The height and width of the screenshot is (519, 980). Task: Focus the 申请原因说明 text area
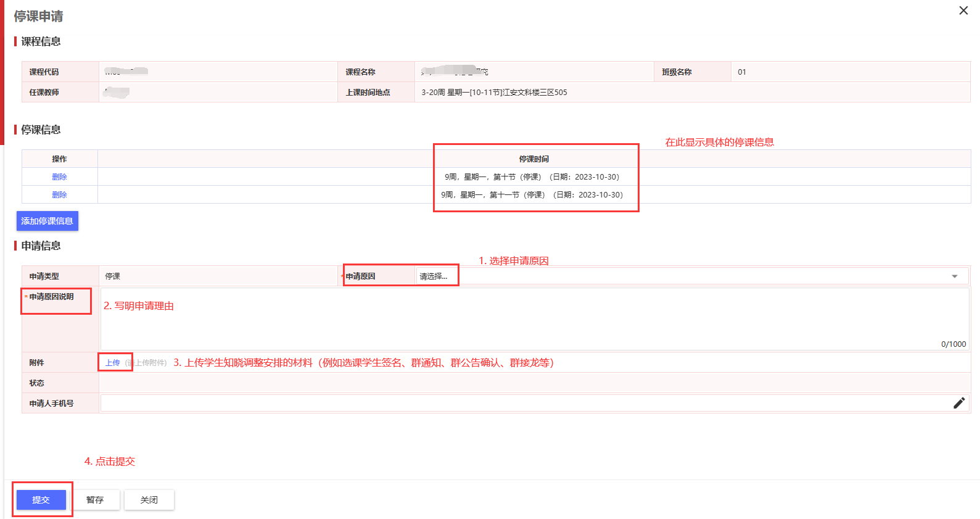533,319
